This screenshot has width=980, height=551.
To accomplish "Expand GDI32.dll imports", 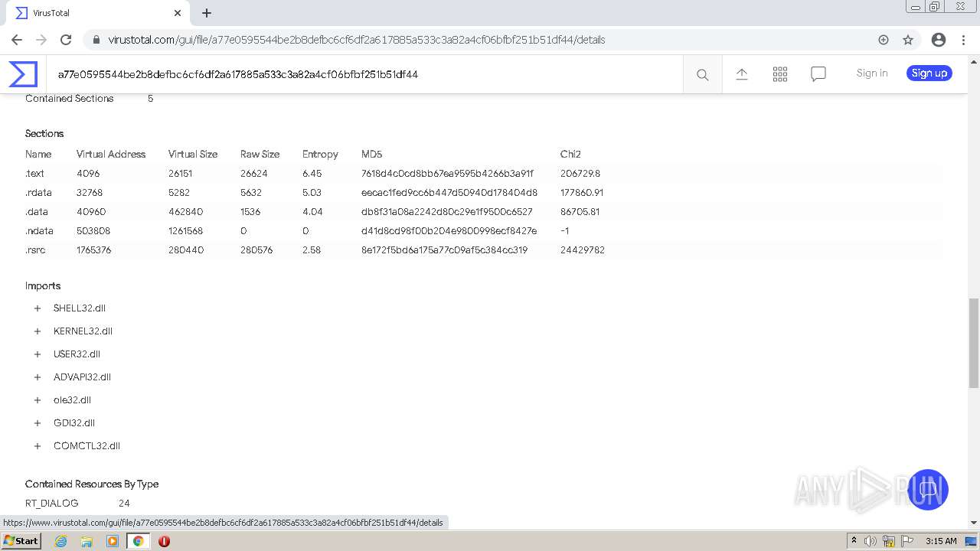I will click(x=38, y=423).
